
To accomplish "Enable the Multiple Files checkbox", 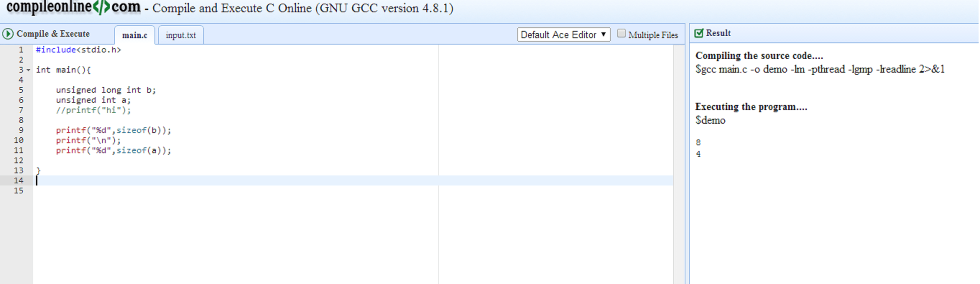I will [x=621, y=33].
